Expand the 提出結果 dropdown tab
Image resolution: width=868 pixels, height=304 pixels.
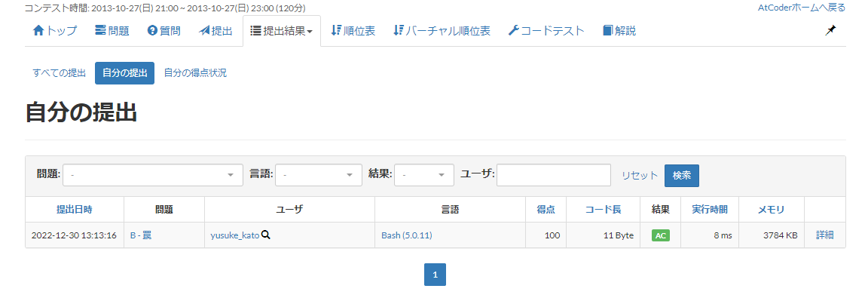[281, 31]
